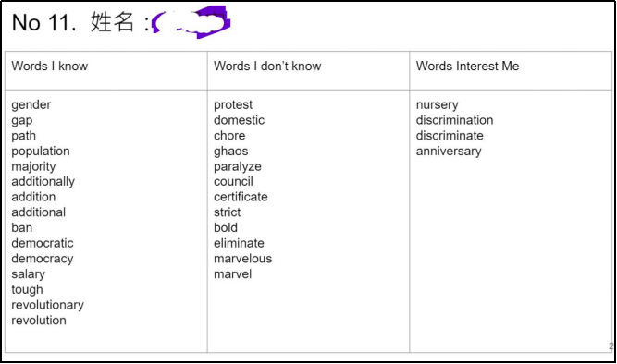
Task: Click the 'Words Interest Me' header
Action: point(467,66)
